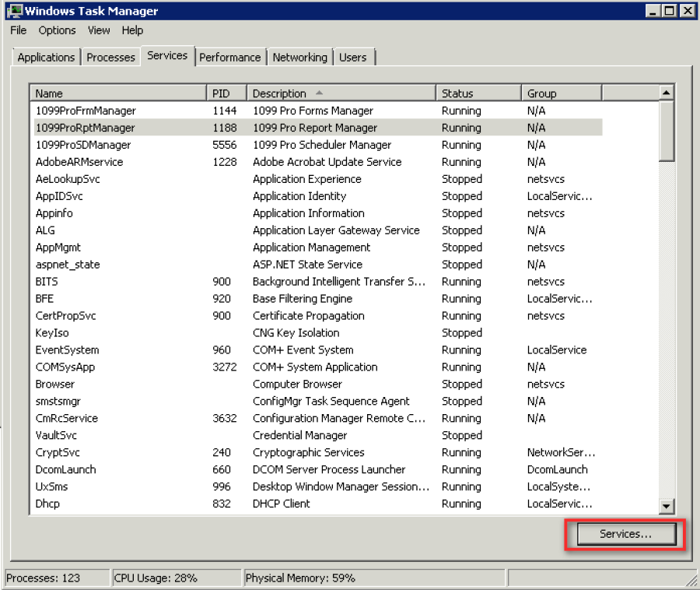
Task: Switch to the Processes tab
Action: 110,57
